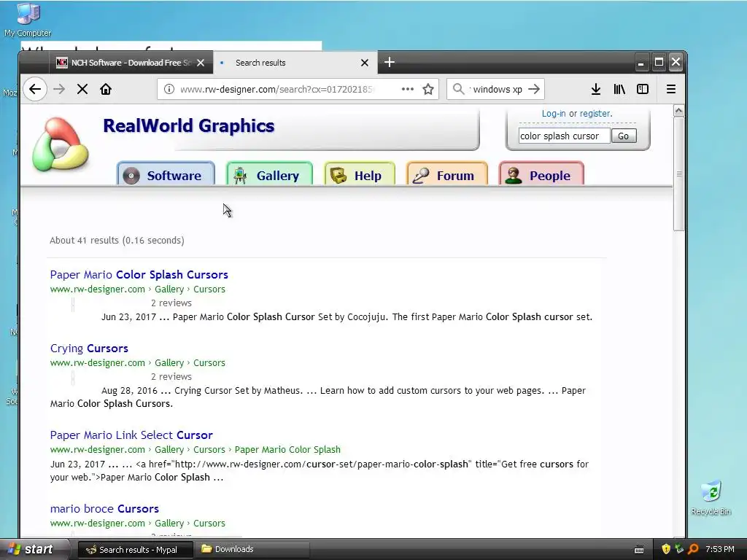747x560 pixels.
Task: Open mario broce Cursors result
Action: 104,508
